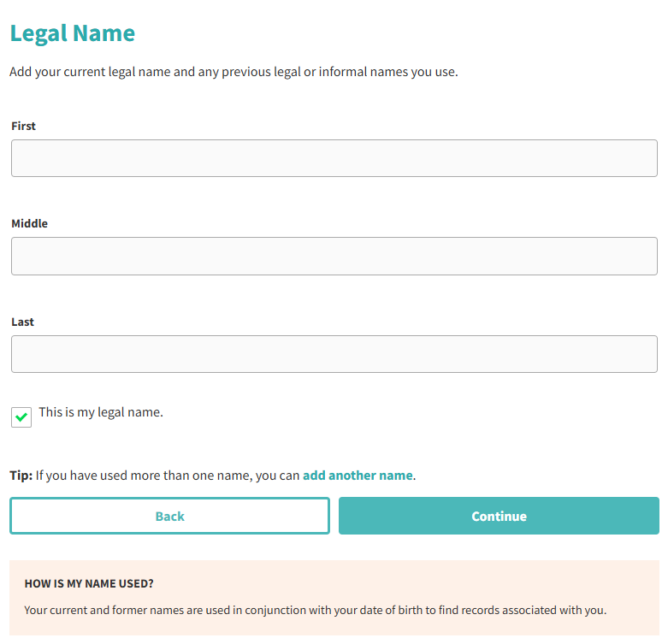Click the "This is my legal name." label text
This screenshot has height=644, width=668.
[101, 412]
